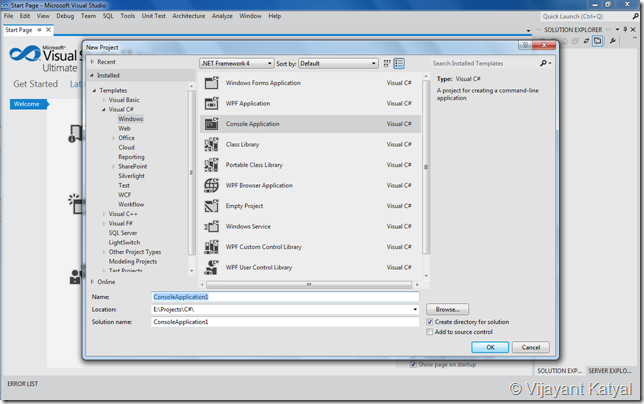Switch templates to small icons view
The image size is (644, 404).
[387, 63]
